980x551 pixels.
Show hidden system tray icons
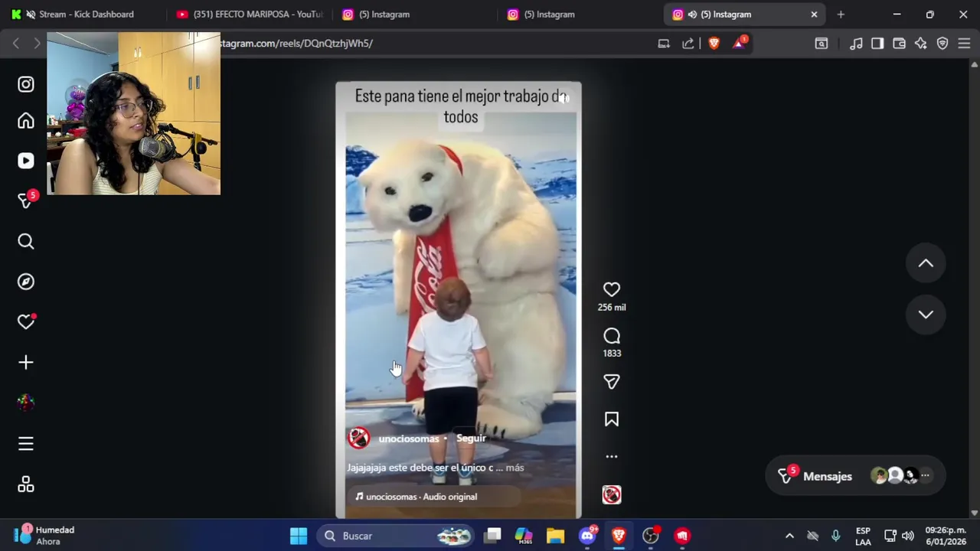tap(789, 536)
